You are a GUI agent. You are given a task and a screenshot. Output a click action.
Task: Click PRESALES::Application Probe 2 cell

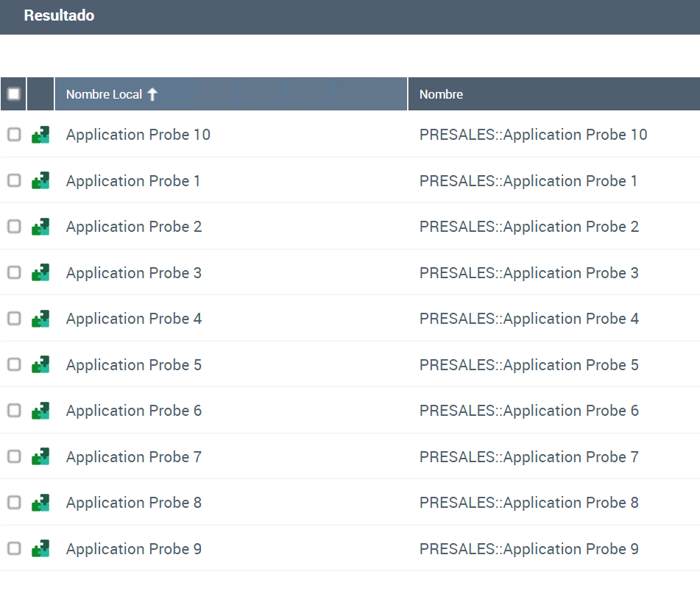click(529, 227)
